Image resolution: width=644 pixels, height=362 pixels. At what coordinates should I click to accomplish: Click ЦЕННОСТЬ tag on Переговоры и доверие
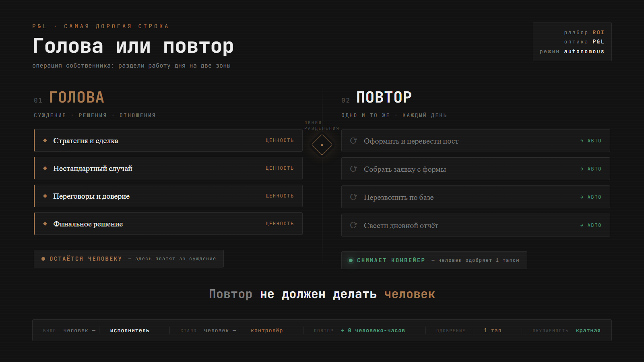280,196
